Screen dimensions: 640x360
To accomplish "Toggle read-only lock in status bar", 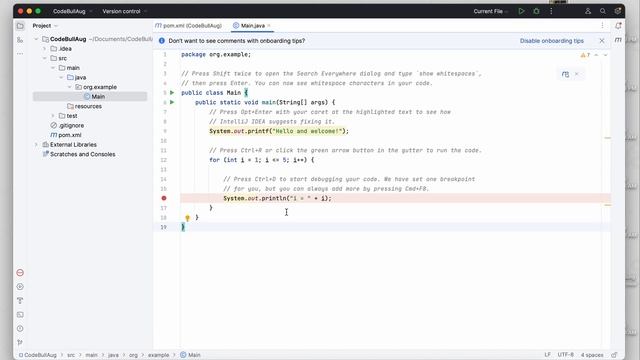I will coord(614,355).
